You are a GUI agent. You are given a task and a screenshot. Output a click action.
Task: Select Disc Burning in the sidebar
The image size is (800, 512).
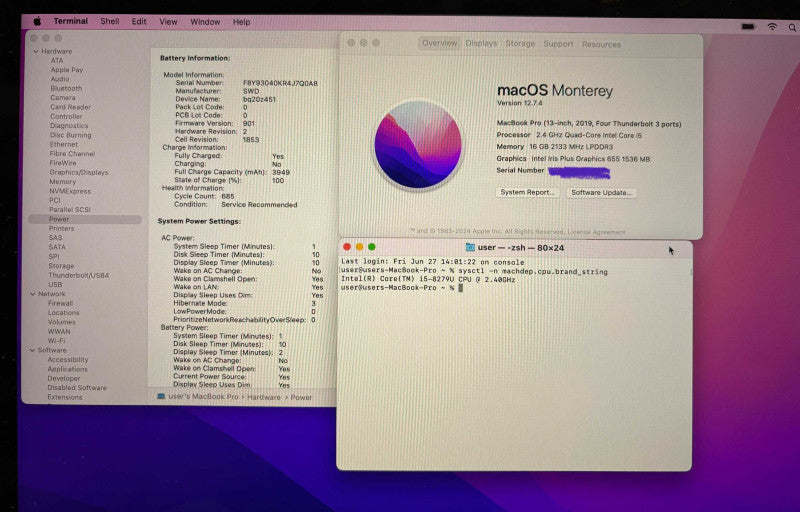(70, 135)
